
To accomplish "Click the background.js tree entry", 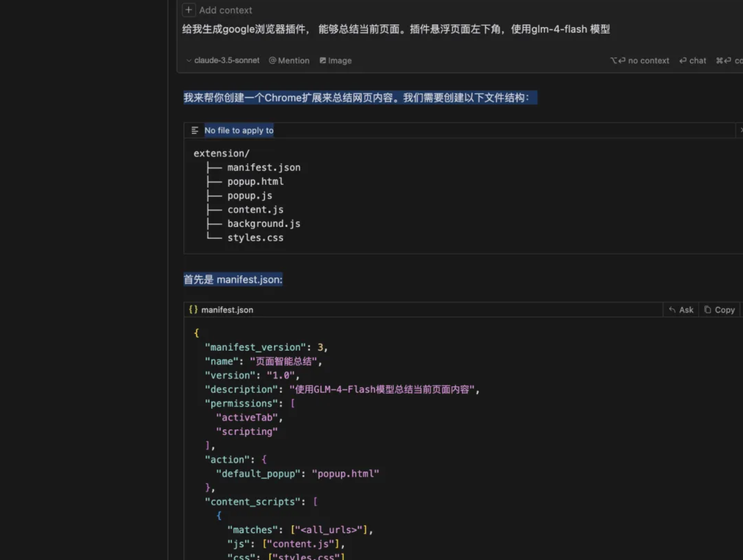I will (264, 224).
